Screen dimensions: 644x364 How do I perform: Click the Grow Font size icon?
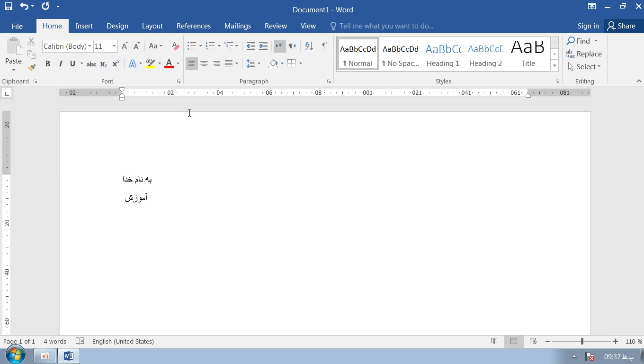125,46
